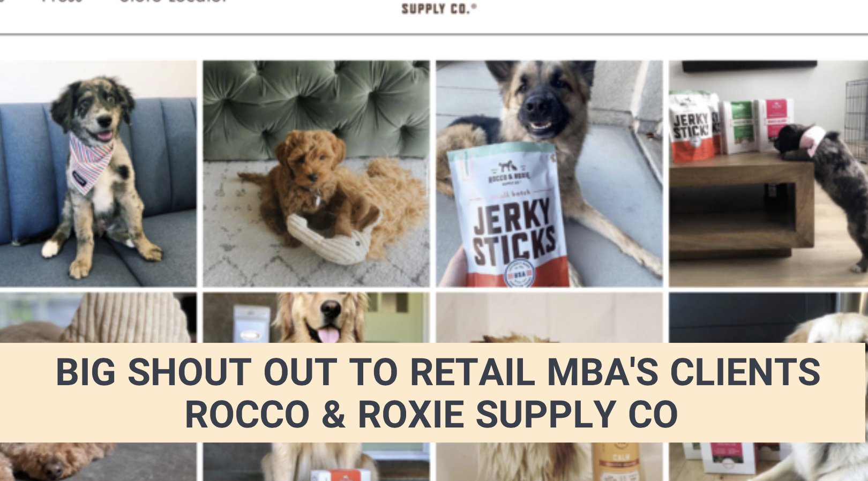Image resolution: width=868 pixels, height=481 pixels.
Task: Click the partially visible Store Locator link
Action: [174, 2]
